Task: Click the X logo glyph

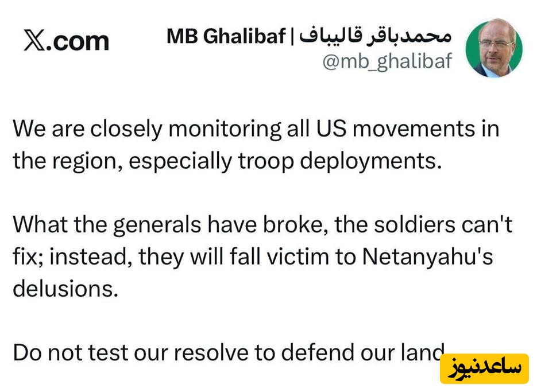Action: click(35, 40)
